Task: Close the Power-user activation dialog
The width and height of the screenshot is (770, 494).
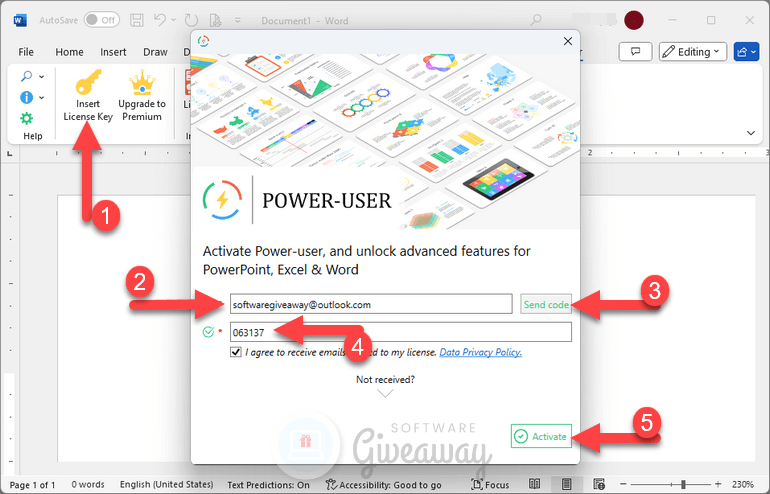Action: pyautogui.click(x=568, y=41)
